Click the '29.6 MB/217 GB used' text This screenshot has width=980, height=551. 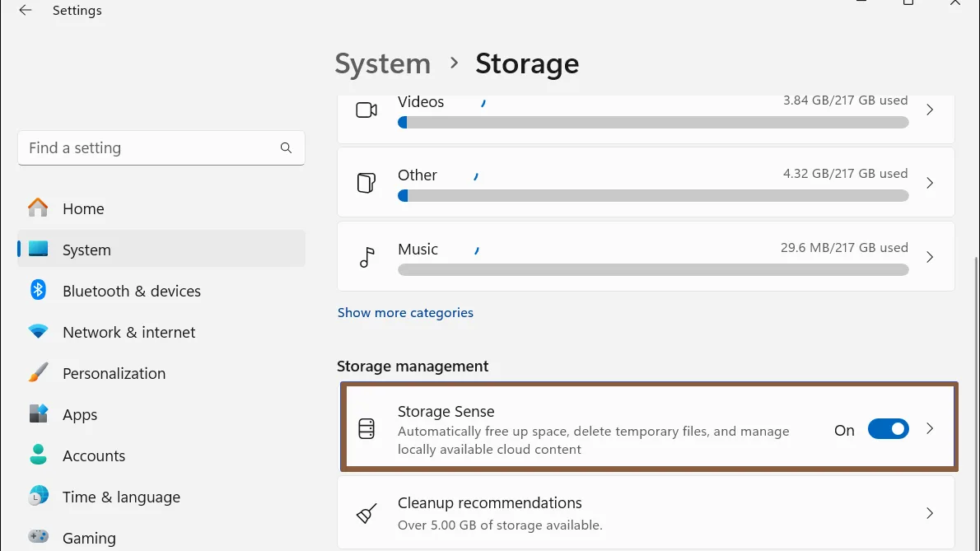[x=844, y=247]
